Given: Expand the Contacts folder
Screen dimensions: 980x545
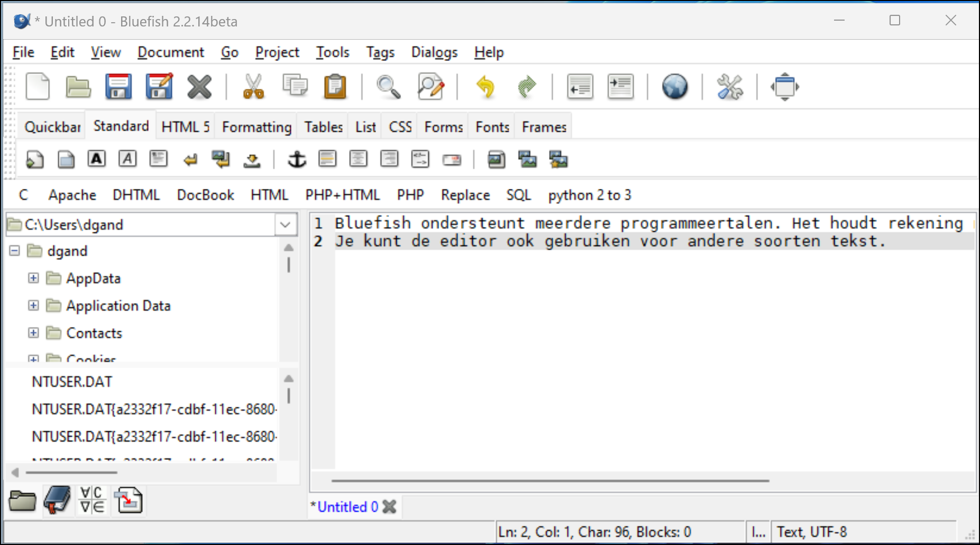Looking at the screenshot, I should 33,332.
